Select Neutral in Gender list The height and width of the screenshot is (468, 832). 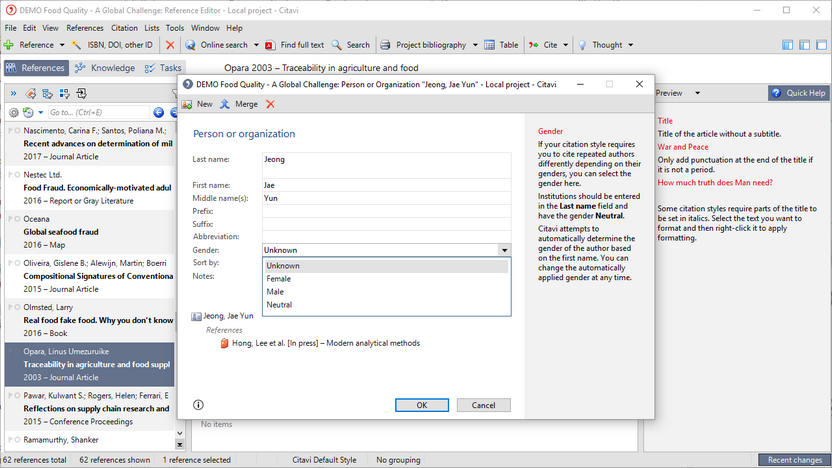386,305
